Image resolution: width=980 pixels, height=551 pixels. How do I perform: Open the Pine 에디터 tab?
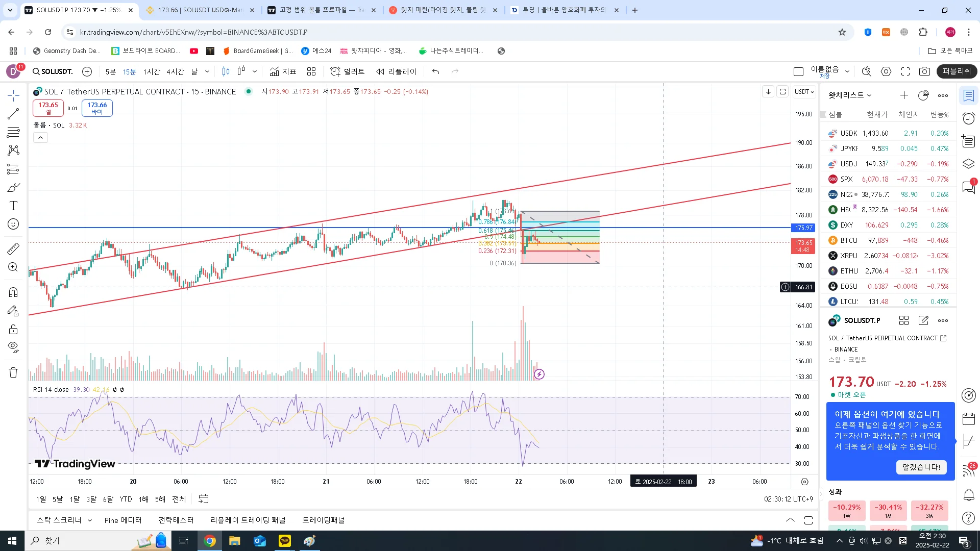click(122, 520)
